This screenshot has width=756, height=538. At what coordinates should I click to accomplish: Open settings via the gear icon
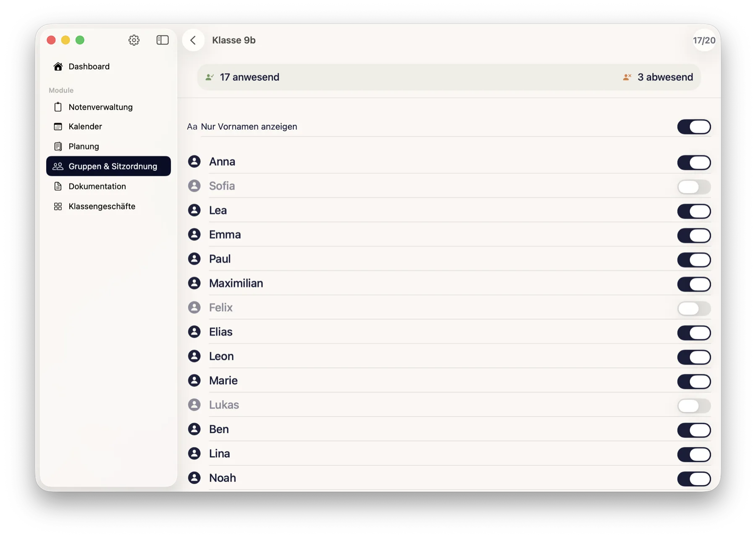[134, 40]
